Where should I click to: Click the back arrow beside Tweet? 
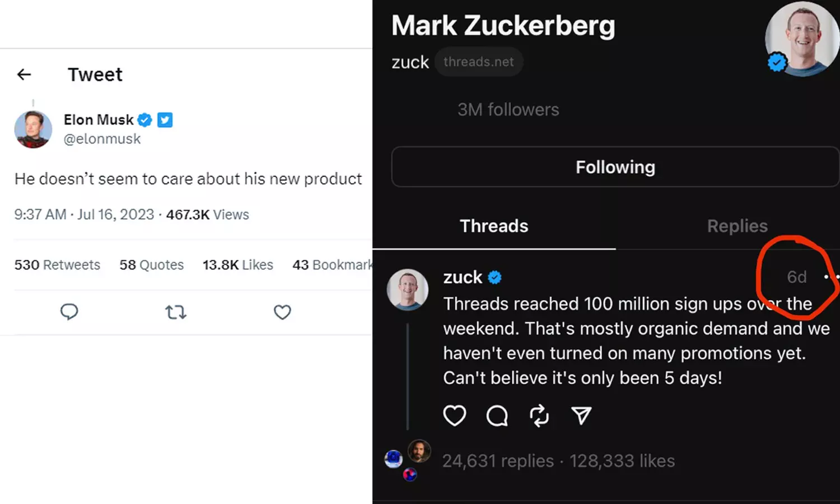(x=24, y=74)
